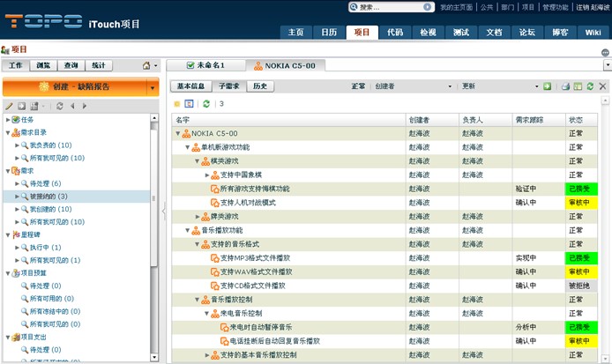Click the 里程碑 milestone icon
This screenshot has height=364, width=612.
coord(16,234)
